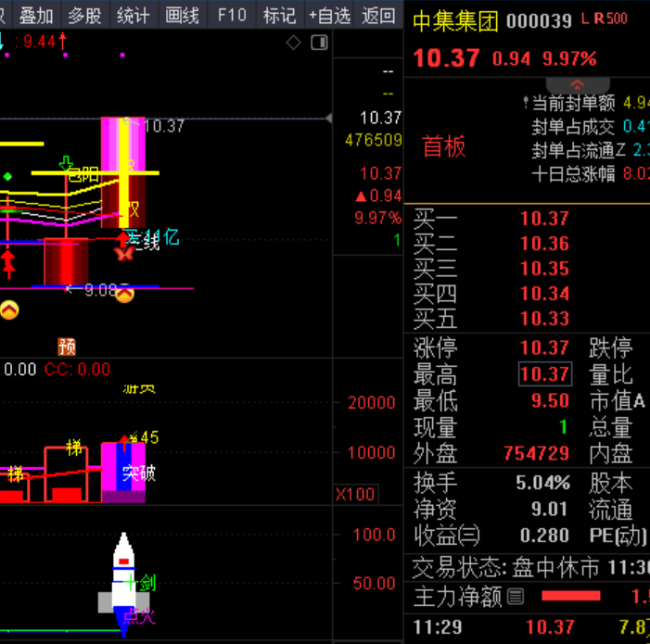Click the red 主力净额 bar
The image size is (650, 644).
(571, 596)
